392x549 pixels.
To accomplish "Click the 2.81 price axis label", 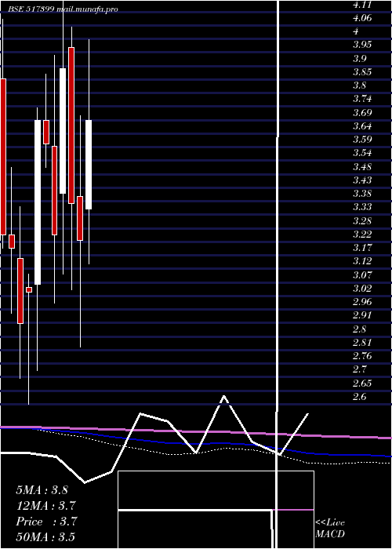I will pos(362,343).
